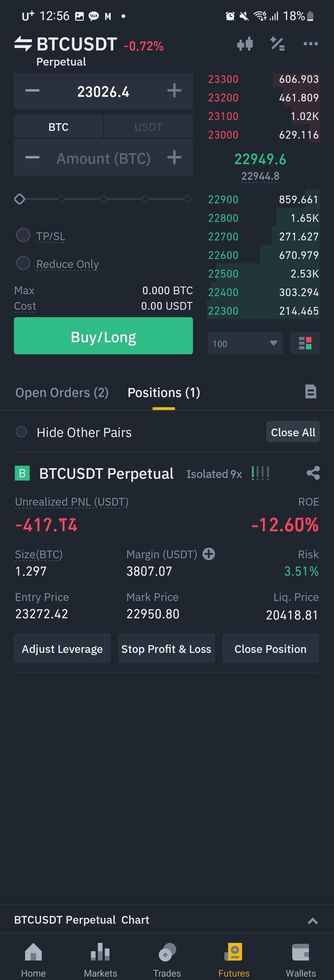Enable the Reduce Only option
Image resolution: width=334 pixels, height=980 pixels.
(x=23, y=263)
